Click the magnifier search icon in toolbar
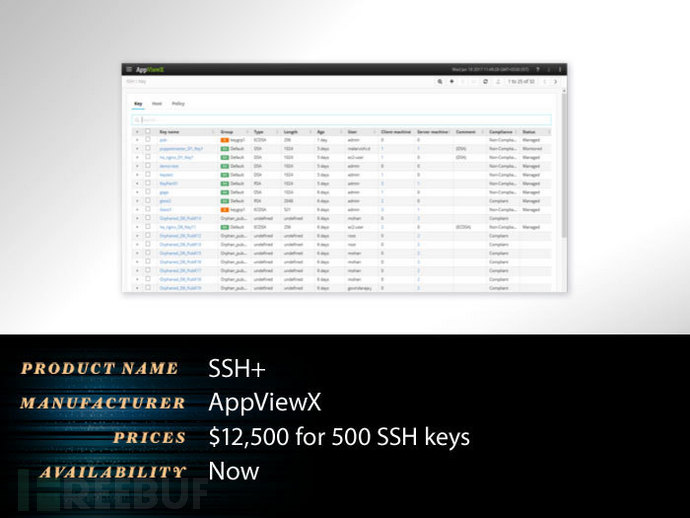 440,81
